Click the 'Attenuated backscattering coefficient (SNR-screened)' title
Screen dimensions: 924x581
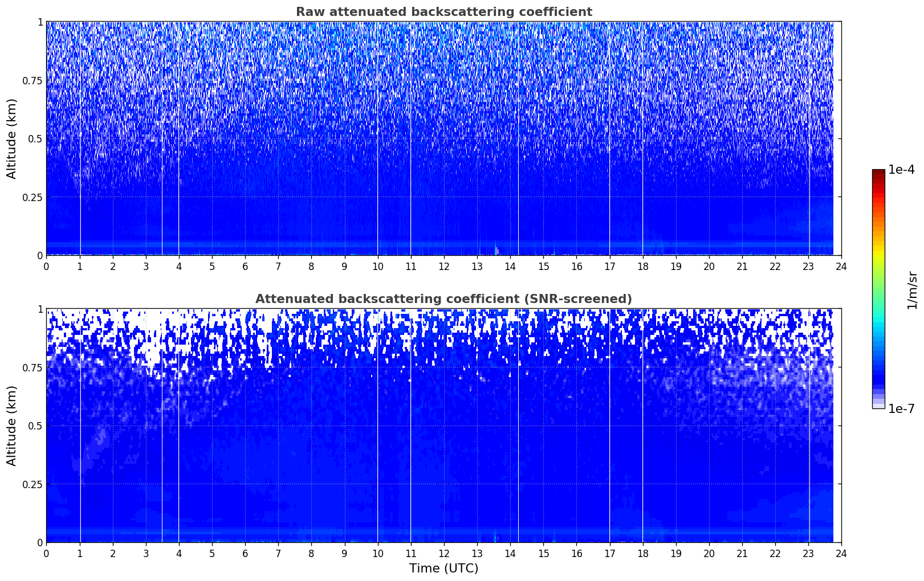pyautogui.click(x=443, y=299)
